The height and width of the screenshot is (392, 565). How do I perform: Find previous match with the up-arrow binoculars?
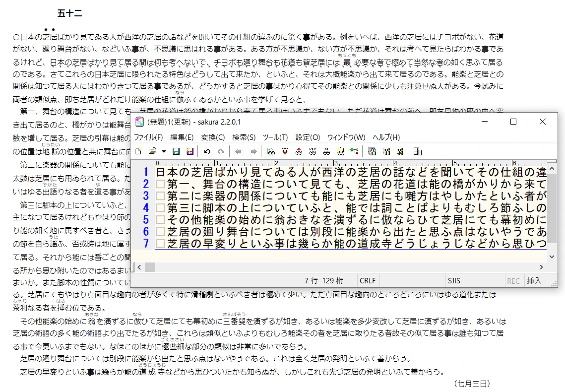[299, 152]
